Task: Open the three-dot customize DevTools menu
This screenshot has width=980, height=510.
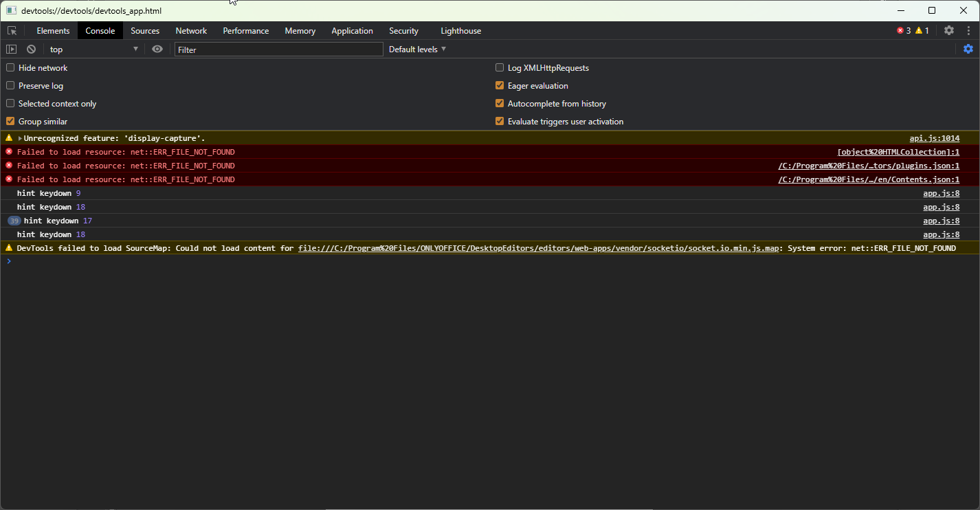Action: coord(968,30)
